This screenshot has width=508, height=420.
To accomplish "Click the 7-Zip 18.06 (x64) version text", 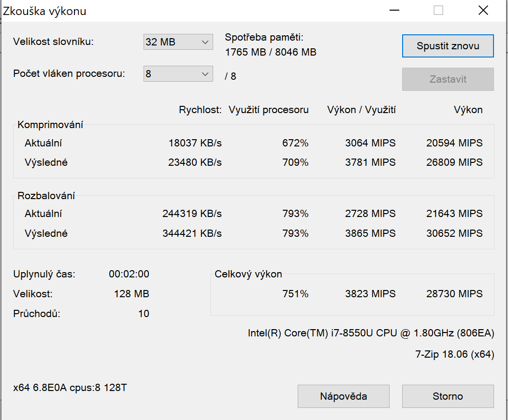I will (x=454, y=354).
